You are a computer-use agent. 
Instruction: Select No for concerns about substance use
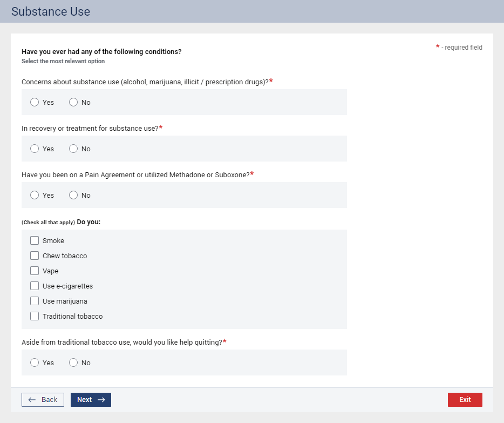pyautogui.click(x=73, y=102)
